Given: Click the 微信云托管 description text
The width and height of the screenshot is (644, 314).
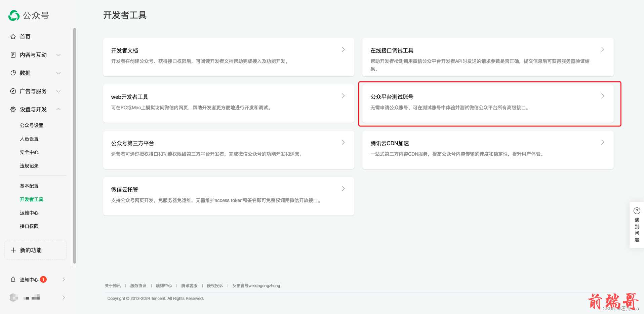Looking at the screenshot, I should tap(217, 200).
